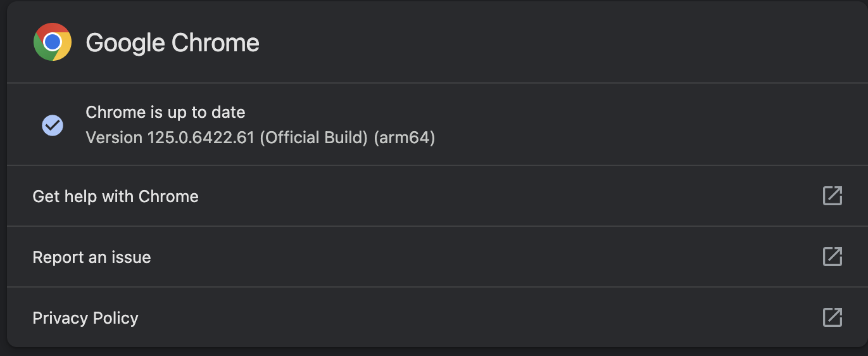Click the word "Chrome" in the page heading
This screenshot has height=356, width=868.
(216, 43)
